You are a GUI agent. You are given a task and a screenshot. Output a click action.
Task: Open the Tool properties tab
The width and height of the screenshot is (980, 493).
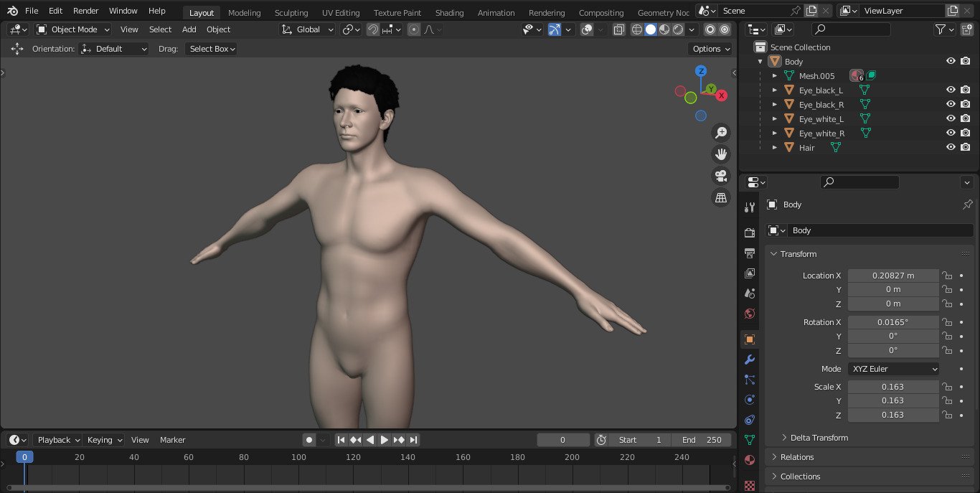(x=750, y=207)
